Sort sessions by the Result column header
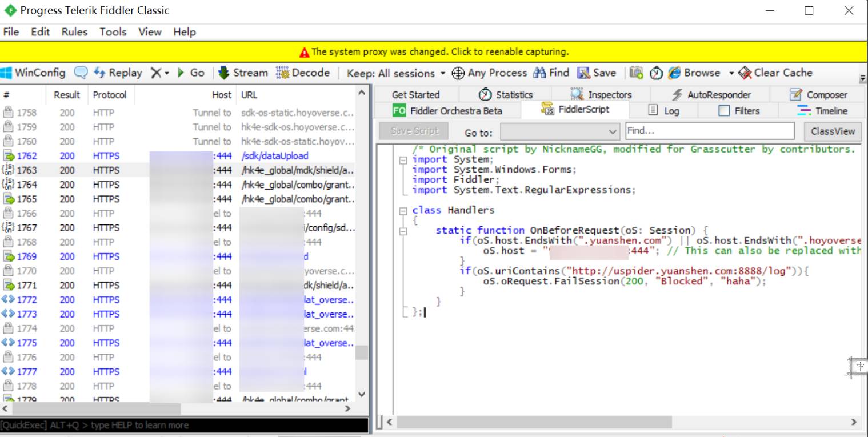The image size is (868, 437). [67, 95]
